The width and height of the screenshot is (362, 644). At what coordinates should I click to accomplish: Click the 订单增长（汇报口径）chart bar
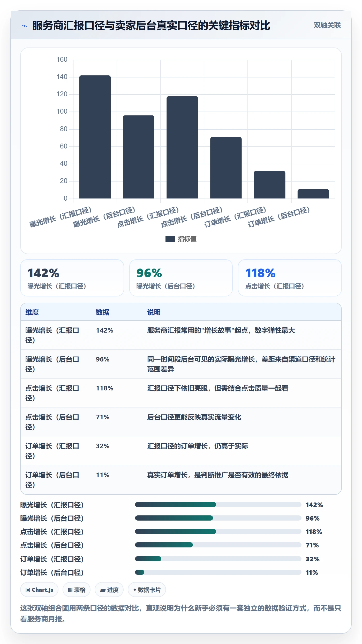(270, 185)
